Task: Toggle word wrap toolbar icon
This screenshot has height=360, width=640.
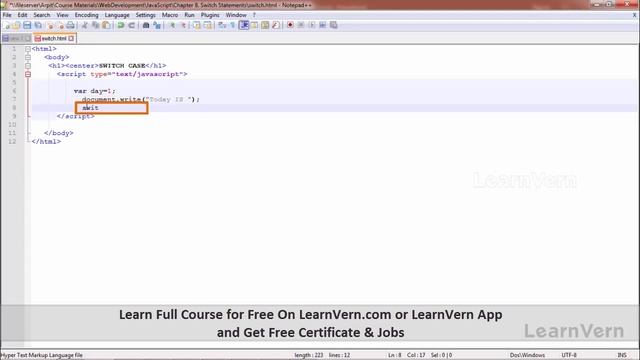Action: [x=222, y=25]
